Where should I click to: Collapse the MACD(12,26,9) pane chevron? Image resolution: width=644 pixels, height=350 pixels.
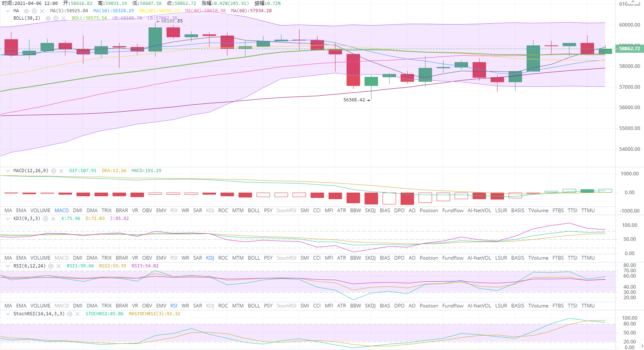pyautogui.click(x=8, y=171)
